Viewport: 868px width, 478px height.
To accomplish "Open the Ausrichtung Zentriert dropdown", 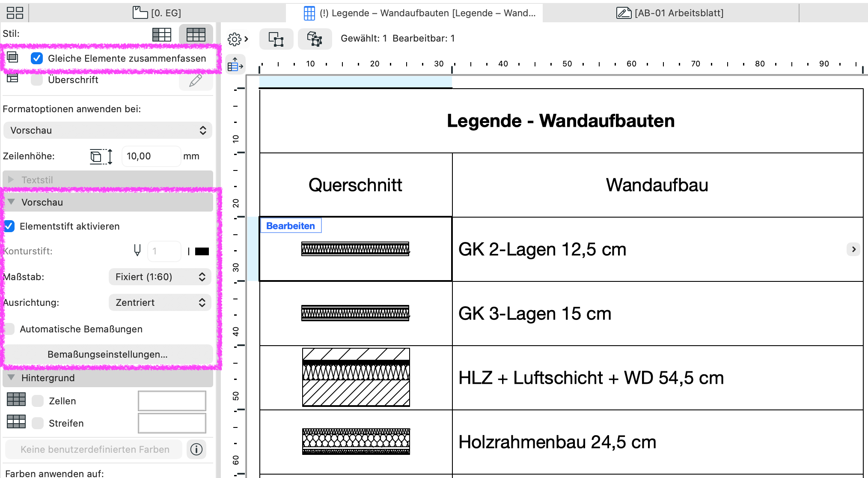I will click(160, 302).
